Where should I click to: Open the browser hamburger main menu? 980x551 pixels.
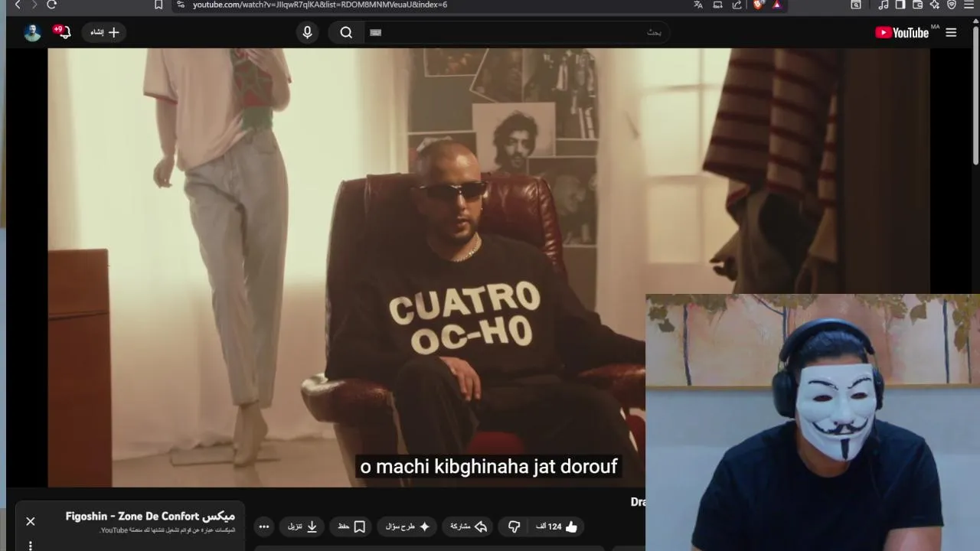971,5
